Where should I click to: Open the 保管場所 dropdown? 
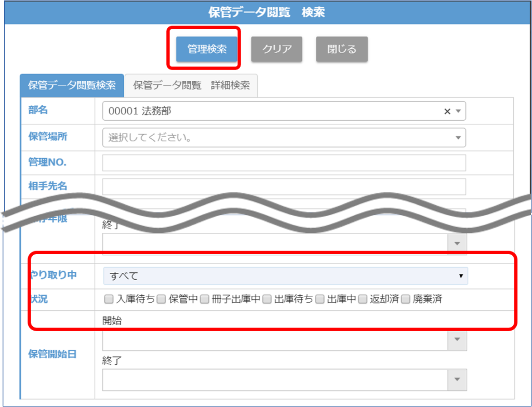point(284,138)
